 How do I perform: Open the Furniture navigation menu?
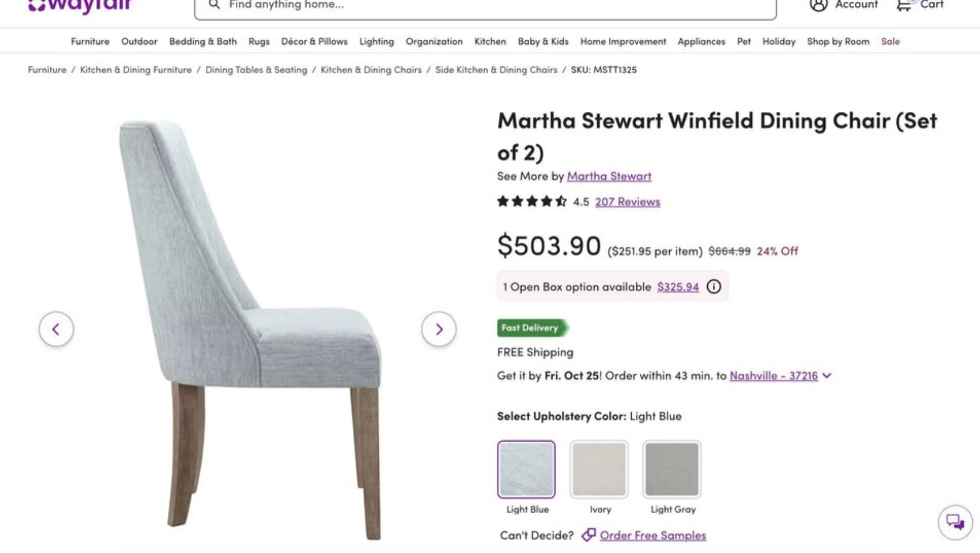pyautogui.click(x=90, y=42)
